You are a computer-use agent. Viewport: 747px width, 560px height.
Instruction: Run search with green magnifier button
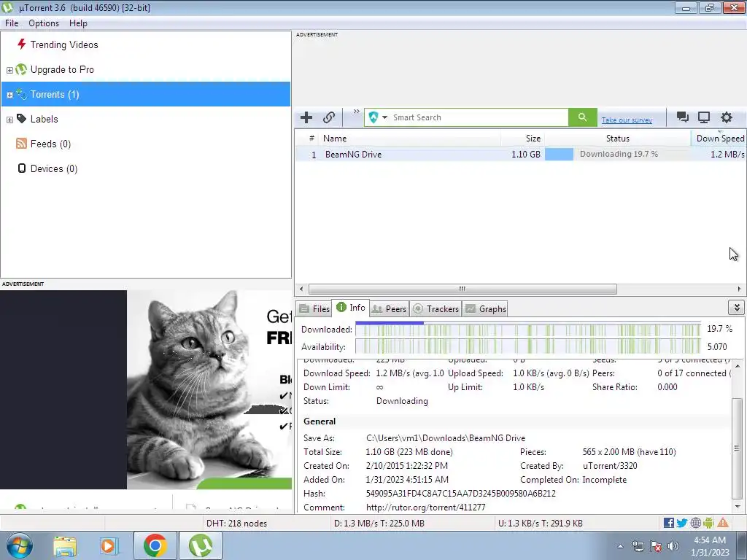[x=582, y=117]
